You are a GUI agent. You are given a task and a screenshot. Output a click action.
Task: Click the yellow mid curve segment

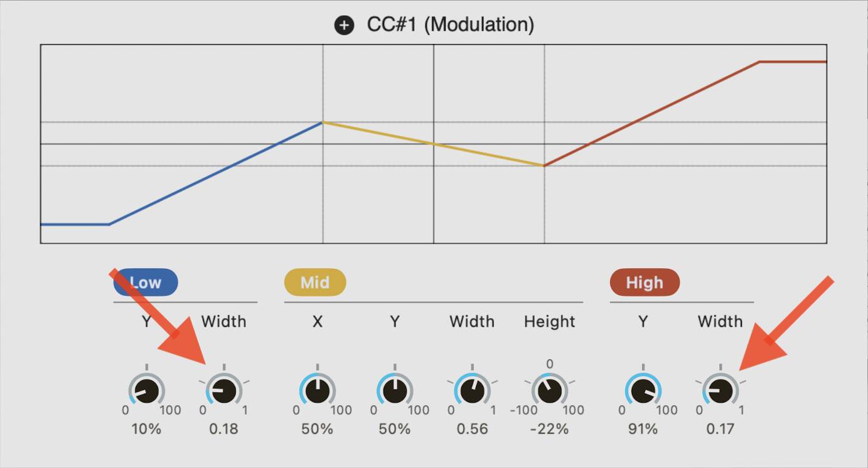pos(433,144)
